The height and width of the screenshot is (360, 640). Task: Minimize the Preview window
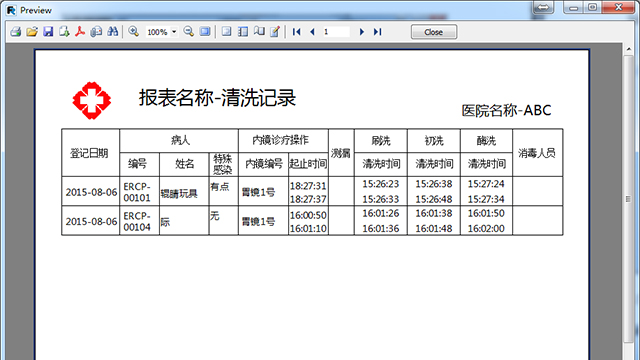coord(573,7)
